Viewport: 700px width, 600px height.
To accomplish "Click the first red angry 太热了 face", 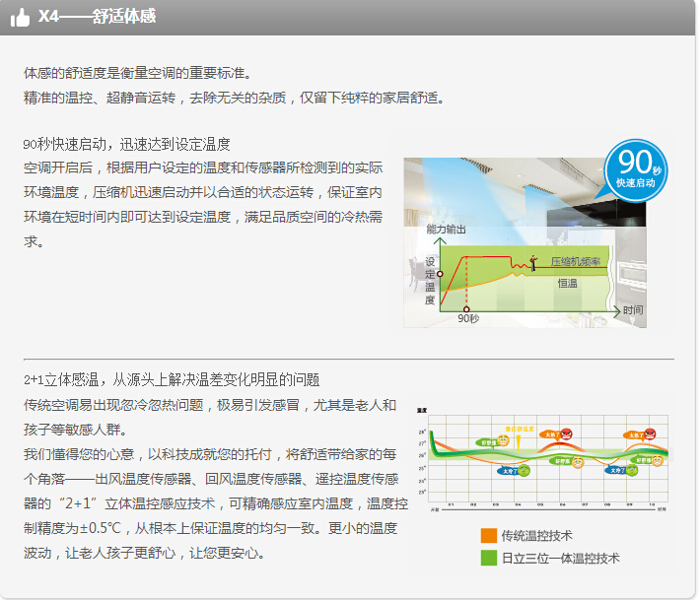I will coord(566,433).
